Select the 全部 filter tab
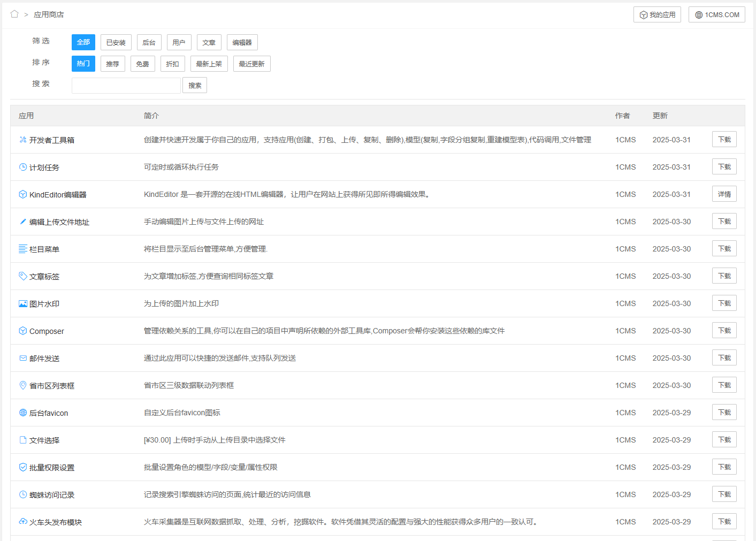The image size is (756, 541). pos(83,42)
